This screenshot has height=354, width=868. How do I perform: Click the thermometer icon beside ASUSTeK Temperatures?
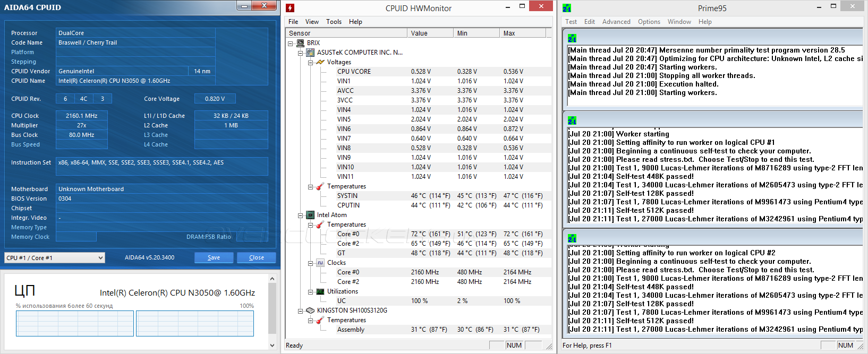(320, 186)
